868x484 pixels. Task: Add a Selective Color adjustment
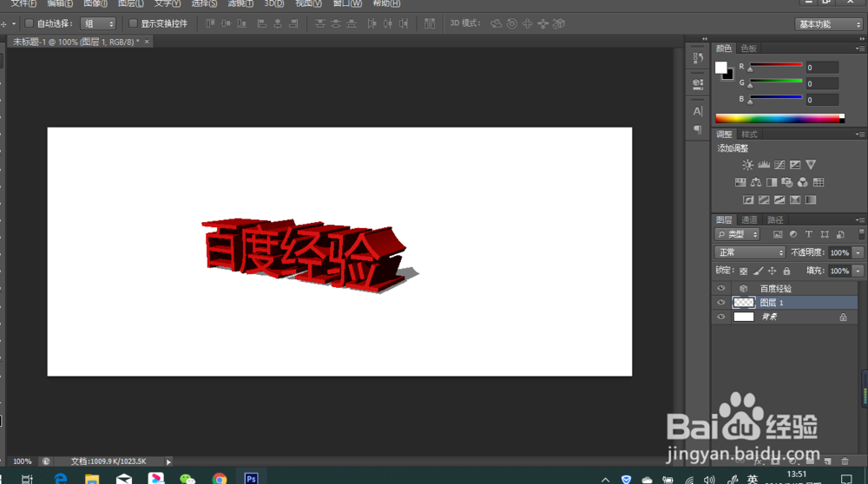[795, 199]
